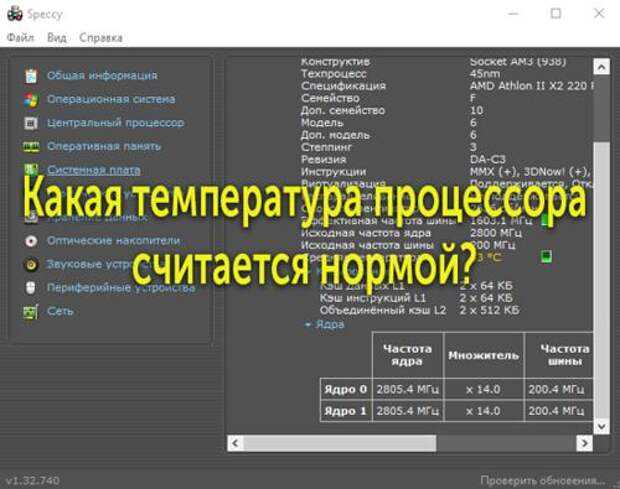Open the Справка menu
The image size is (620, 489).
click(101, 38)
